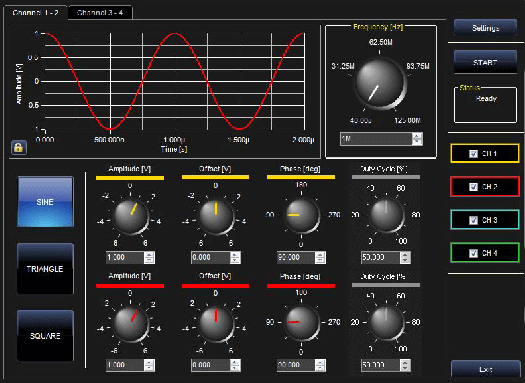
Task: Click the Frequency knob
Action: pos(380,83)
